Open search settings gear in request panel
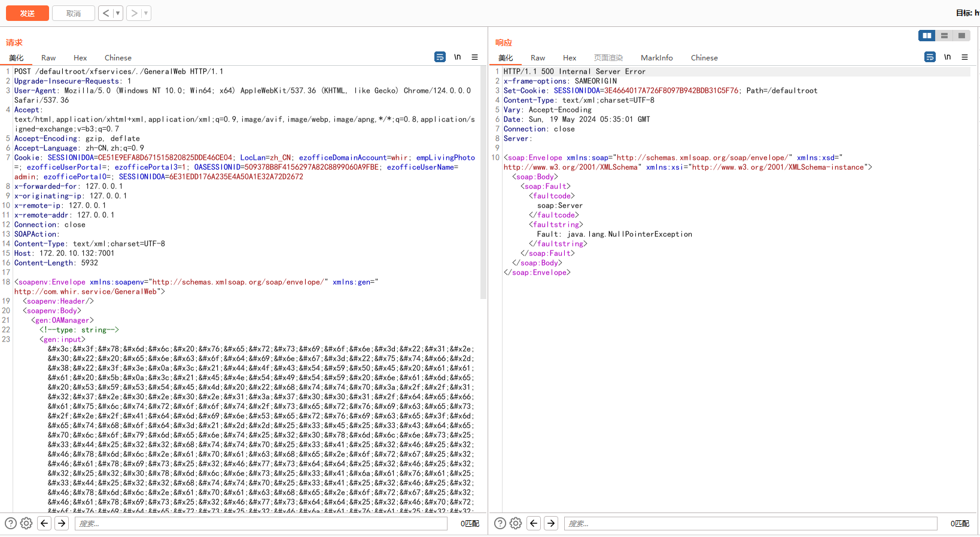 click(x=26, y=523)
